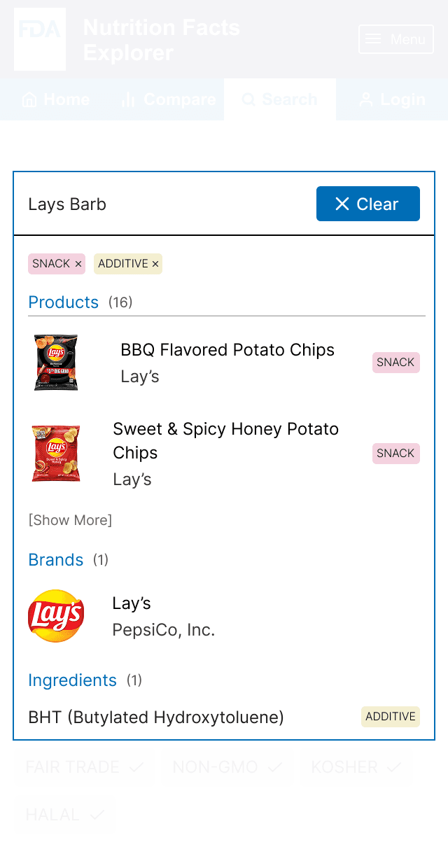Click the X icon inside the Clear button
This screenshot has height=868, width=448.
click(x=342, y=204)
